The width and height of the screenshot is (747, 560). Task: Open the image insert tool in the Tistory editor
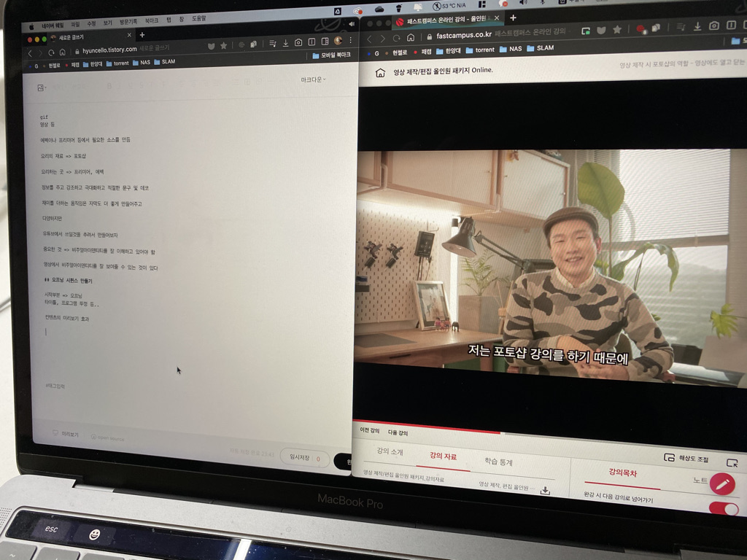pos(42,87)
